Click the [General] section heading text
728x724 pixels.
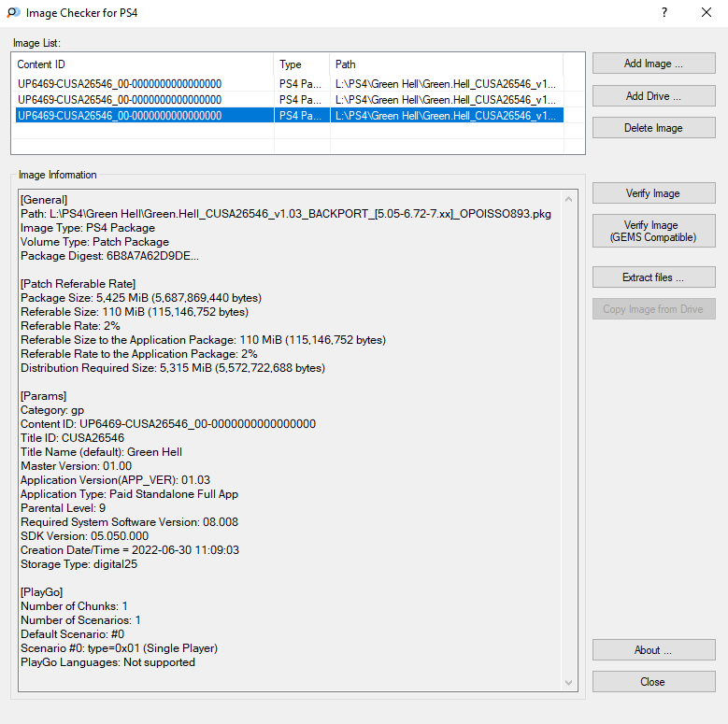44,200
